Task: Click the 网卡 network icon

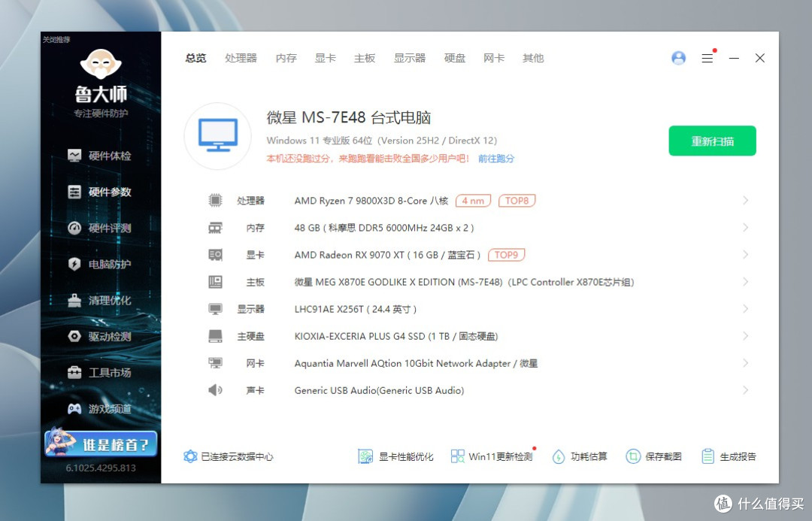Action: [215, 363]
